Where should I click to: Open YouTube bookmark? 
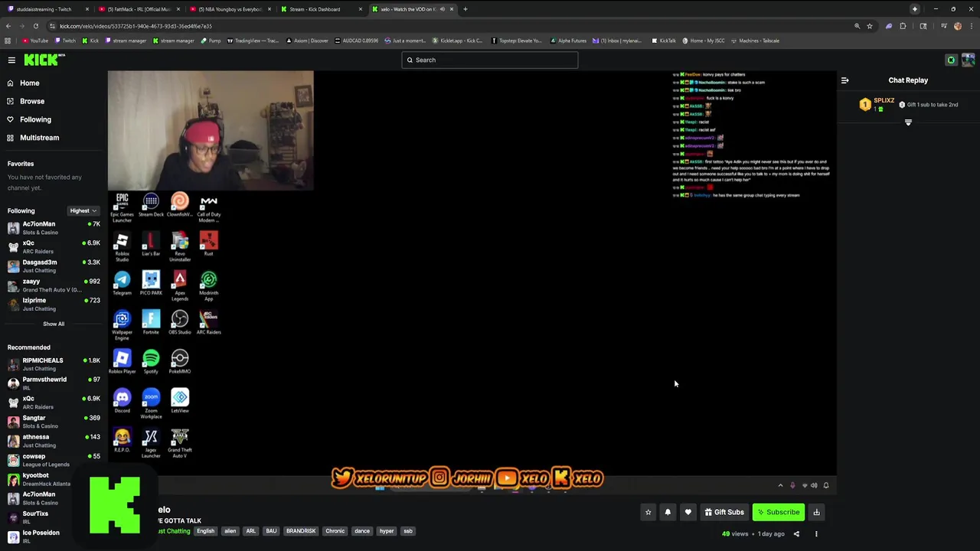click(35, 41)
